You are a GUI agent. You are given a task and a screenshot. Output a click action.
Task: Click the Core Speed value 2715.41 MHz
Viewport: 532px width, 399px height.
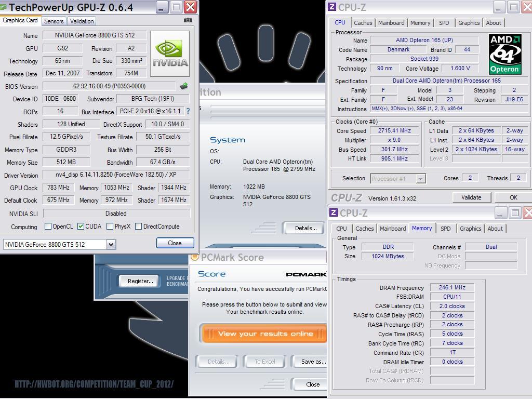394,130
